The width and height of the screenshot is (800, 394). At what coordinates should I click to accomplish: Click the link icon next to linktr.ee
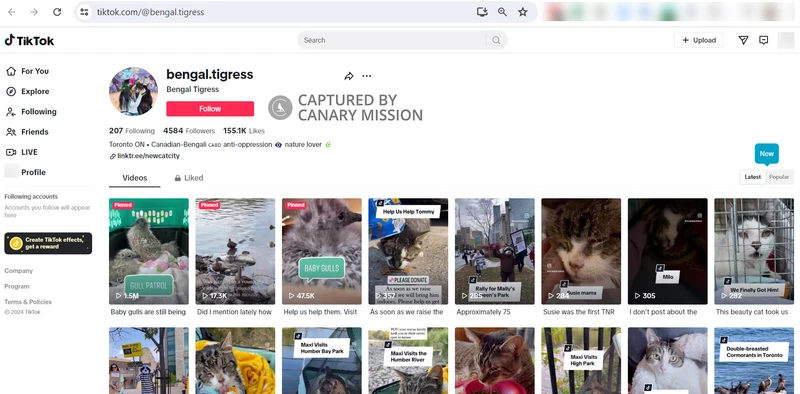(x=112, y=156)
